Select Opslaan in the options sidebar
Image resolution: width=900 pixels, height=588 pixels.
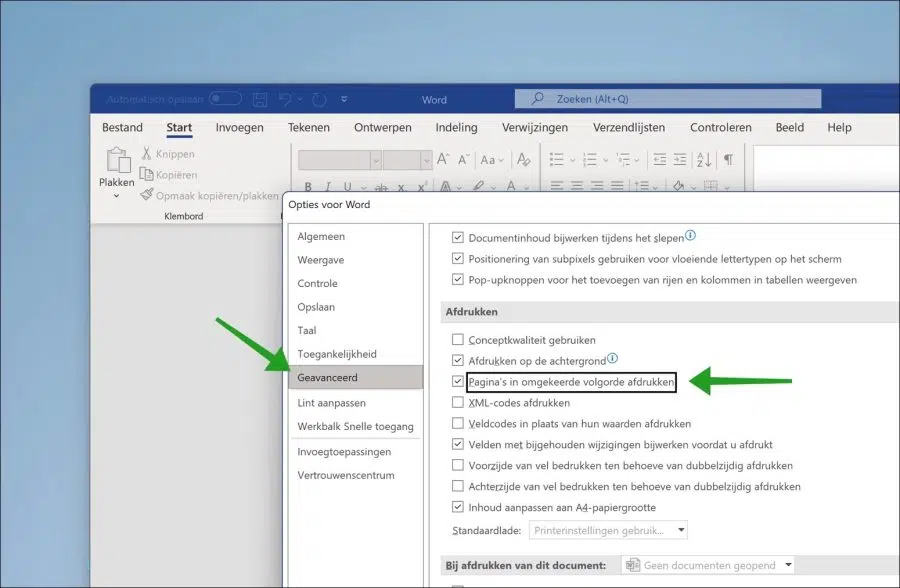(x=356, y=307)
